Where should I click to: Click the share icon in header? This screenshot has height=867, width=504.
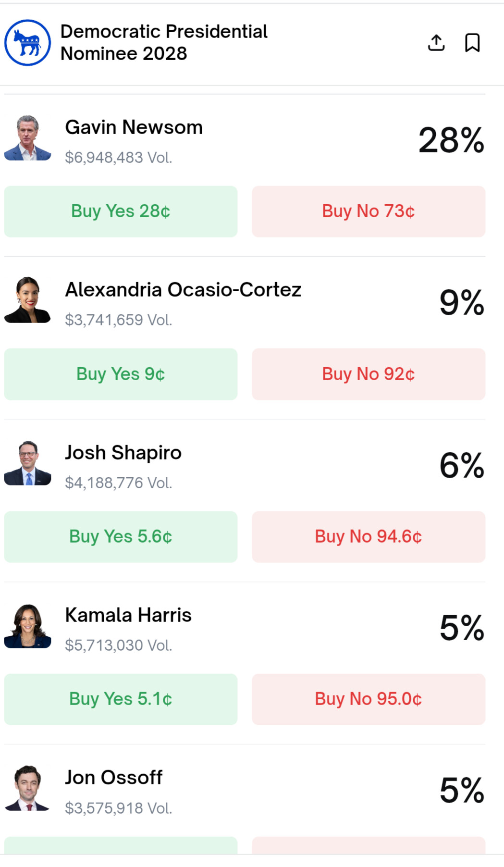tap(436, 43)
